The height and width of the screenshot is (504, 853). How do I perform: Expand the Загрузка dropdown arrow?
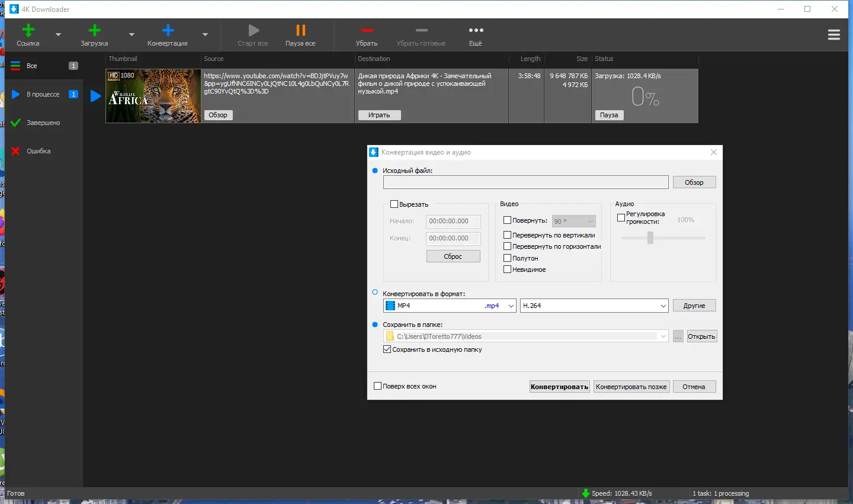(132, 34)
